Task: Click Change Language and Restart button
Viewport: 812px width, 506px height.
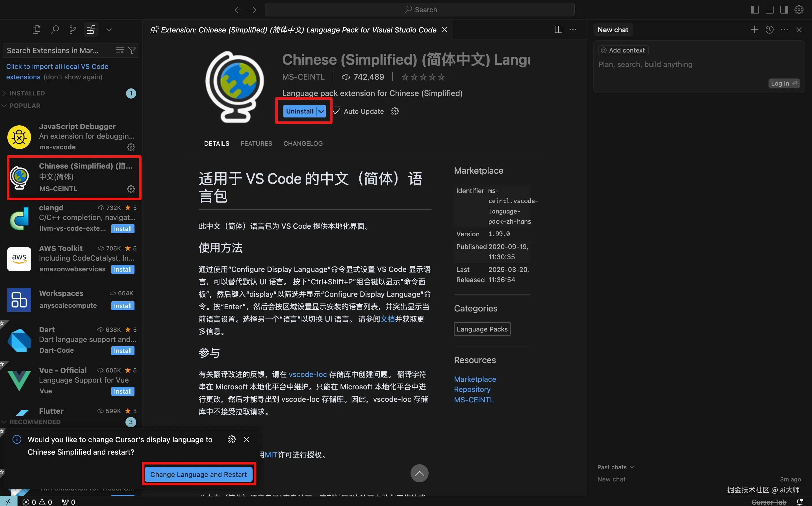Action: point(199,474)
